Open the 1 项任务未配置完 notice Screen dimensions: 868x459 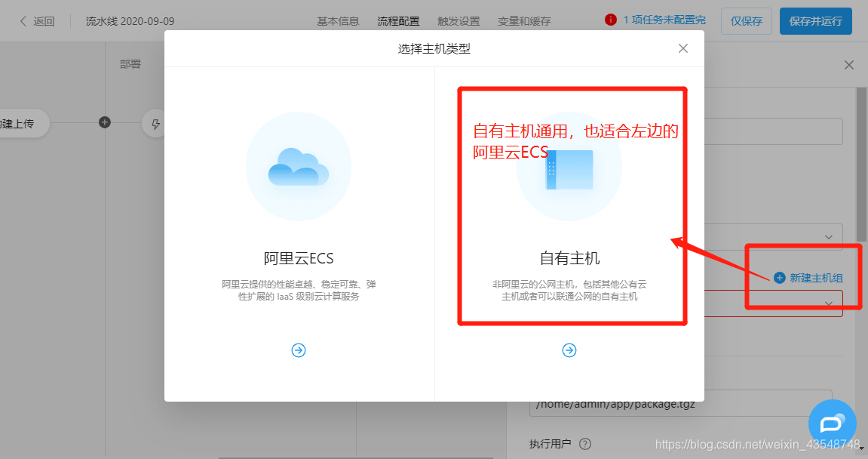pyautogui.click(x=664, y=20)
